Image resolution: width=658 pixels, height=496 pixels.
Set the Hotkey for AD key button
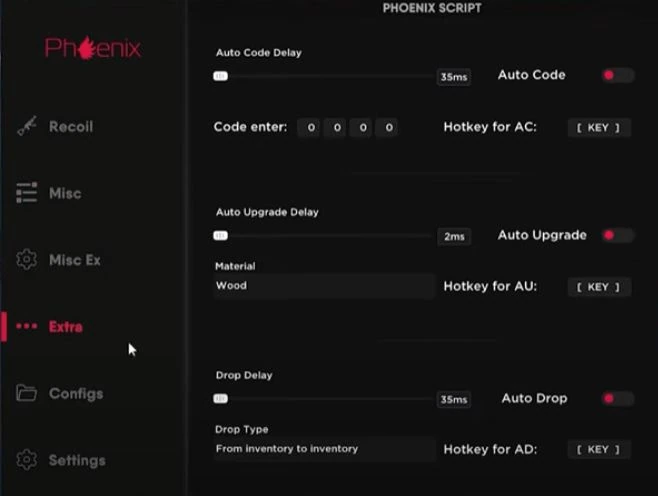coord(599,449)
